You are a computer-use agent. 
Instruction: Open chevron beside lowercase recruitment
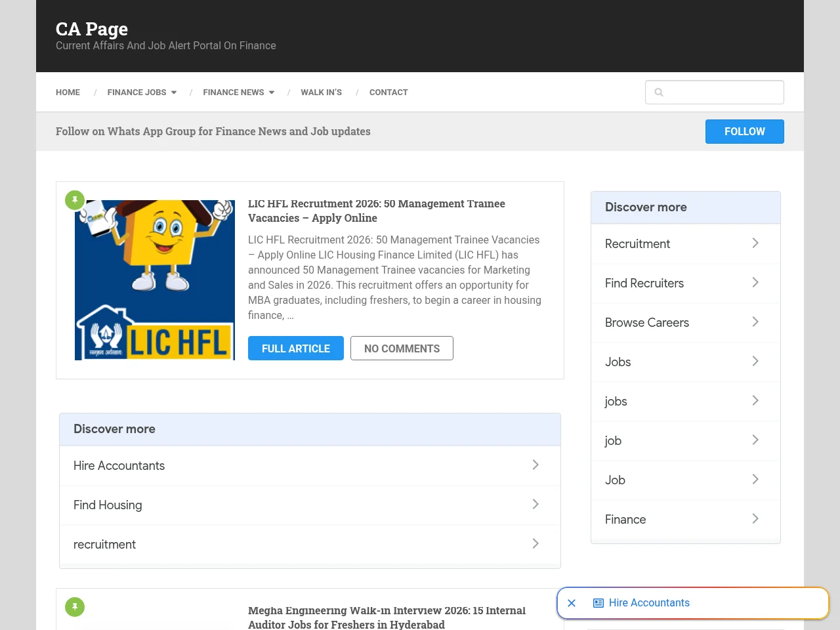coord(535,544)
